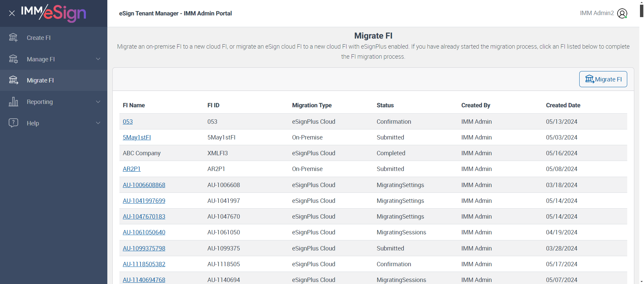The height and width of the screenshot is (284, 644).
Task: Click the 05/07/2024 created date
Action: [x=561, y=280]
